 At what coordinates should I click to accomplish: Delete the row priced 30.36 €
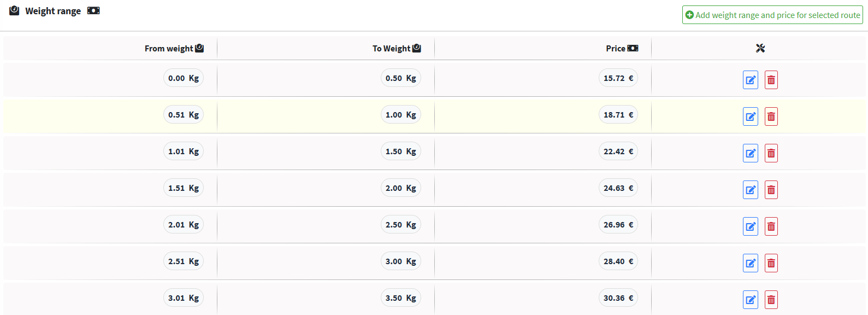point(771,300)
